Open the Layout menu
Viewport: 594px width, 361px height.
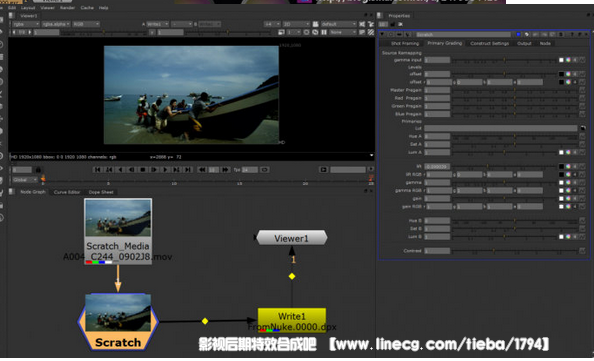coord(28,8)
